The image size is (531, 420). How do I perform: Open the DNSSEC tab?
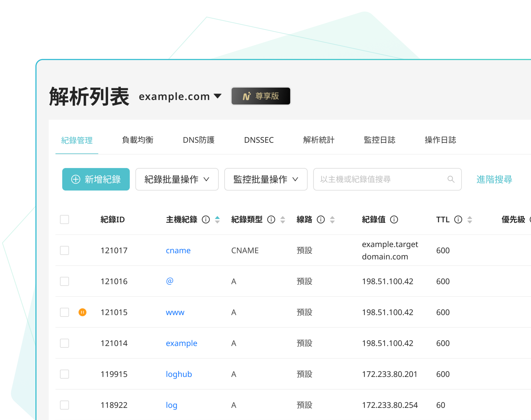(x=259, y=140)
